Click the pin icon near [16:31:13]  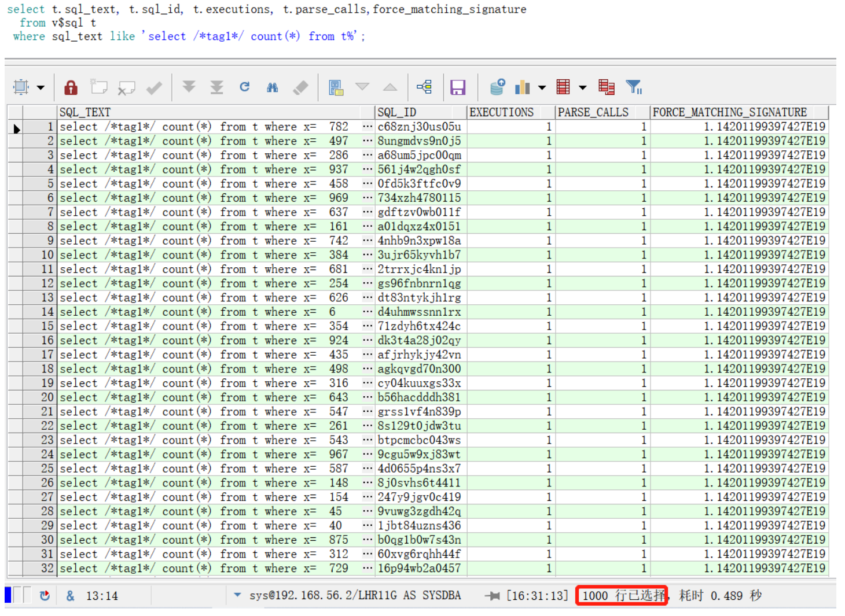[x=493, y=596]
